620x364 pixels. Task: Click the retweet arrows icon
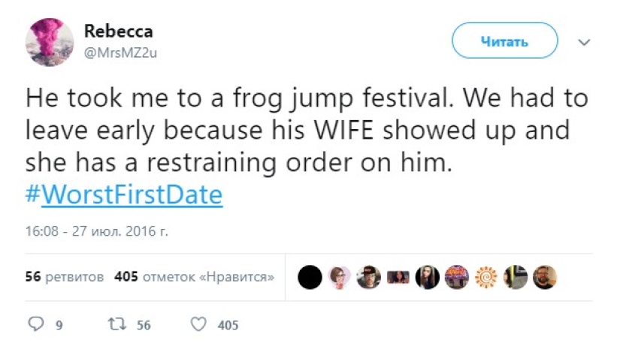(115, 324)
